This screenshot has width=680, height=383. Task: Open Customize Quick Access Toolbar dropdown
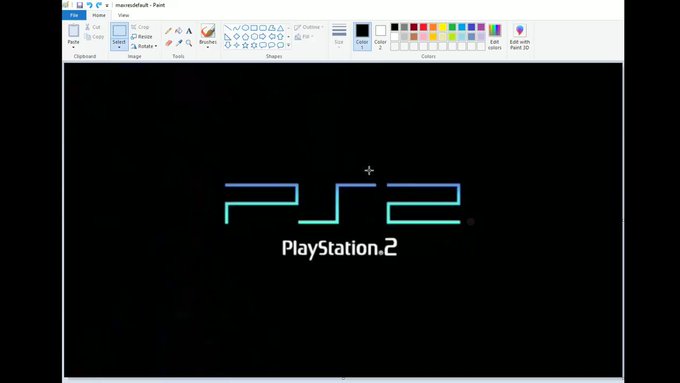click(107, 6)
